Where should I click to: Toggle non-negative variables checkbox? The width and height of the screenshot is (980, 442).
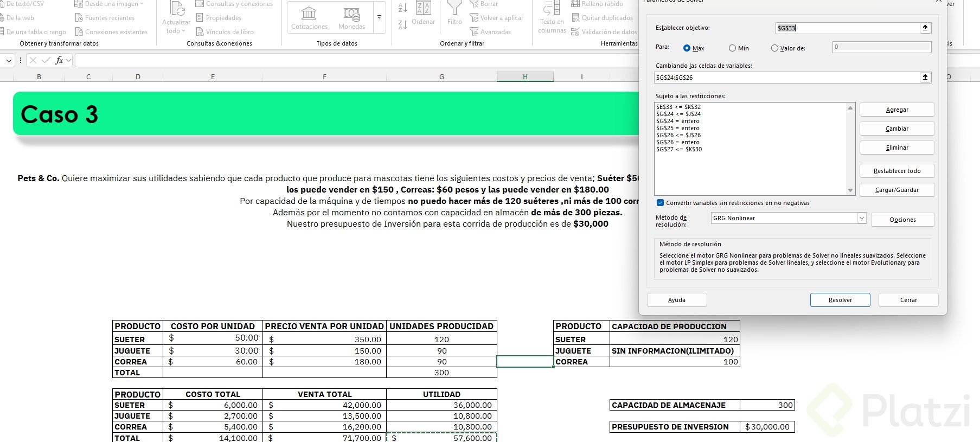coord(660,203)
